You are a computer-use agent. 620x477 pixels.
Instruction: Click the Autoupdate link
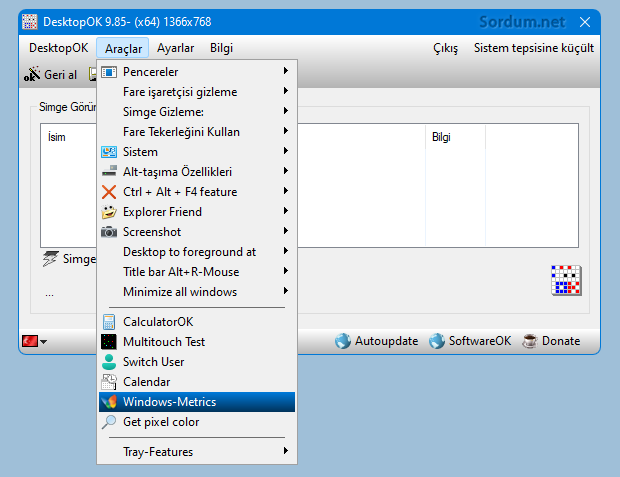point(376,341)
